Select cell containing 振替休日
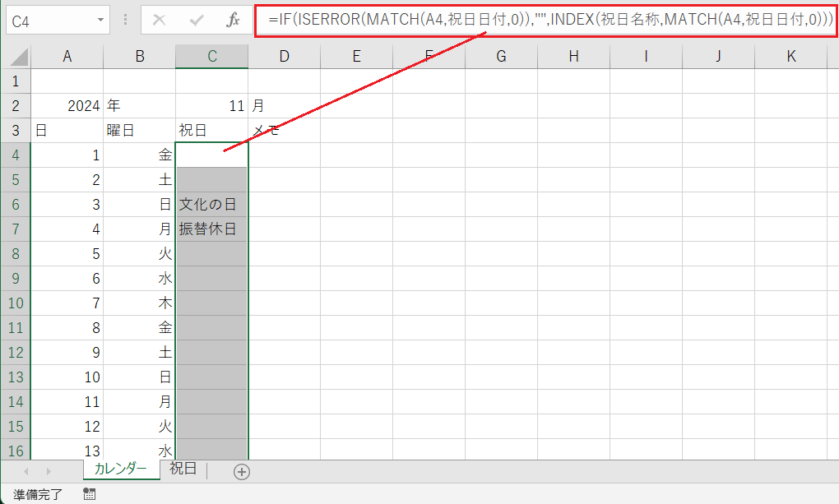The image size is (839, 504). point(211,229)
